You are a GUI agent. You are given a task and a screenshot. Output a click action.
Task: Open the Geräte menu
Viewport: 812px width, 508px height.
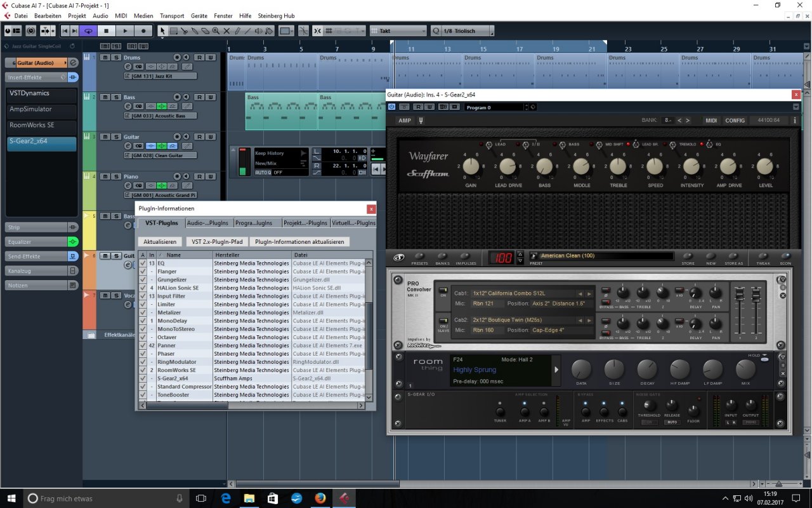tap(199, 15)
